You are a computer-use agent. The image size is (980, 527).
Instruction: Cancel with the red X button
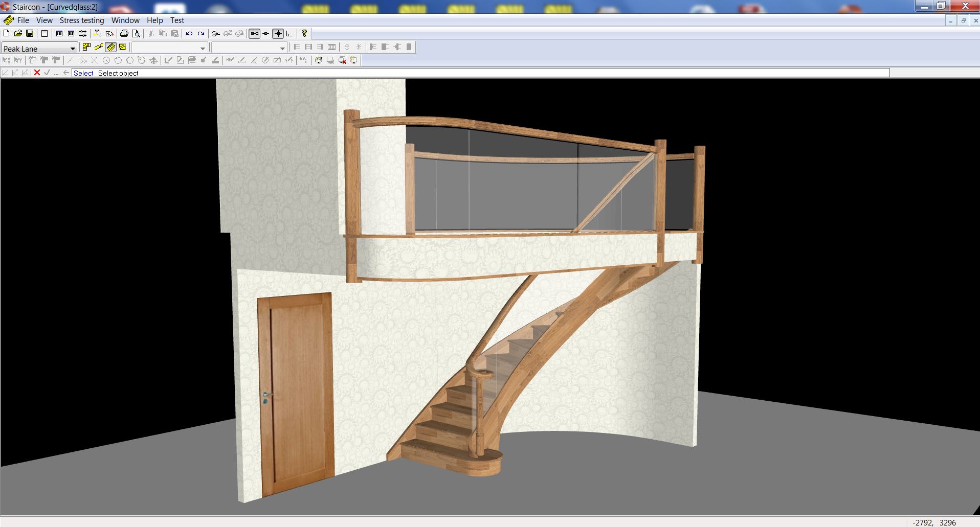(x=36, y=73)
